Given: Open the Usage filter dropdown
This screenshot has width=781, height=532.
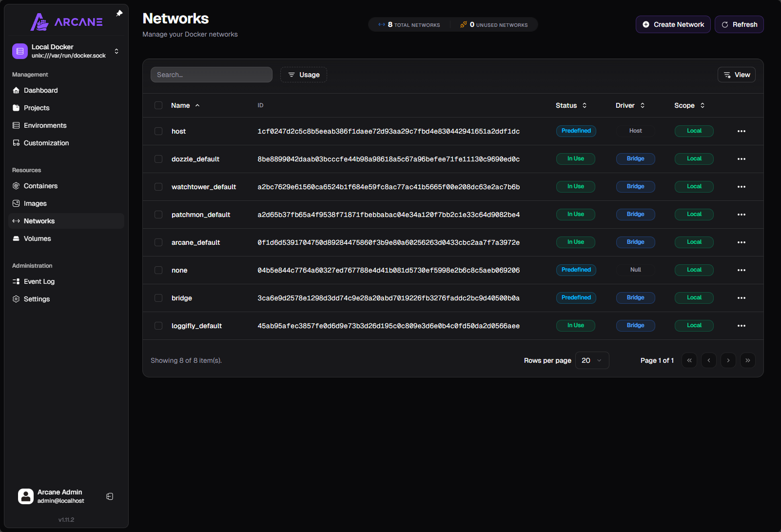Looking at the screenshot, I should tap(303, 75).
